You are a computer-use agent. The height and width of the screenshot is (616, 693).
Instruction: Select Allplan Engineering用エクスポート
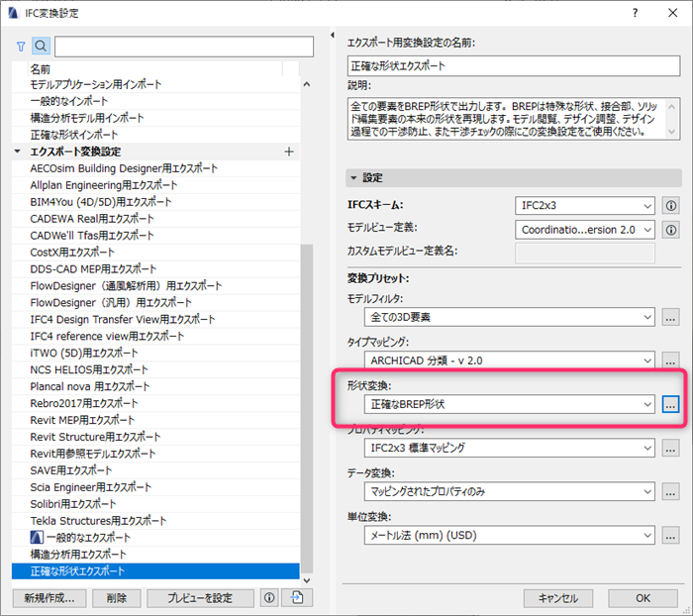pyautogui.click(x=155, y=185)
